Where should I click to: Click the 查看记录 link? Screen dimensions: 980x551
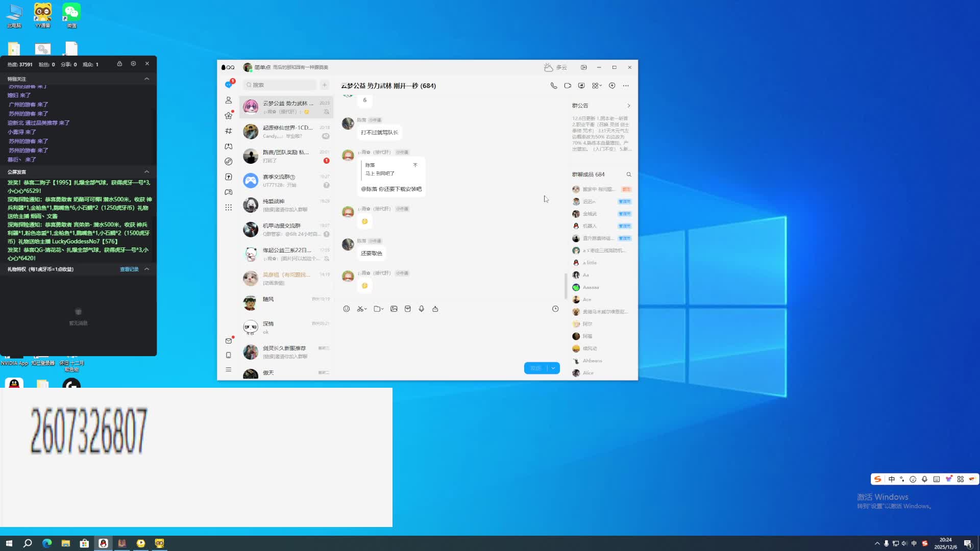click(x=129, y=269)
